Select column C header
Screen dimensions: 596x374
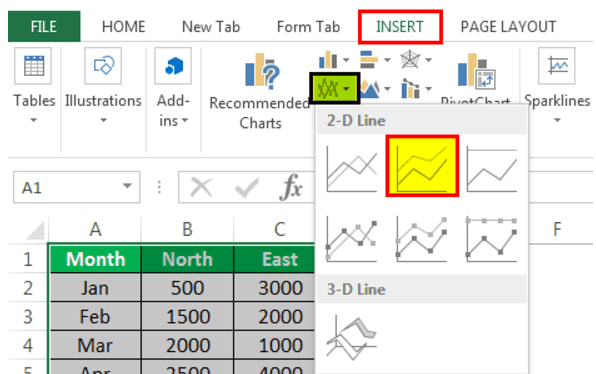pyautogui.click(x=280, y=229)
